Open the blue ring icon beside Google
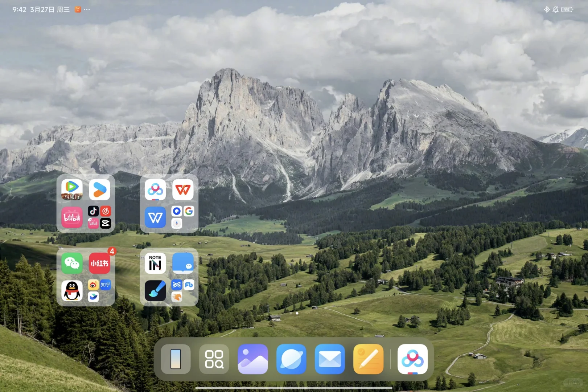Viewport: 588px width, 392px height. (x=177, y=211)
